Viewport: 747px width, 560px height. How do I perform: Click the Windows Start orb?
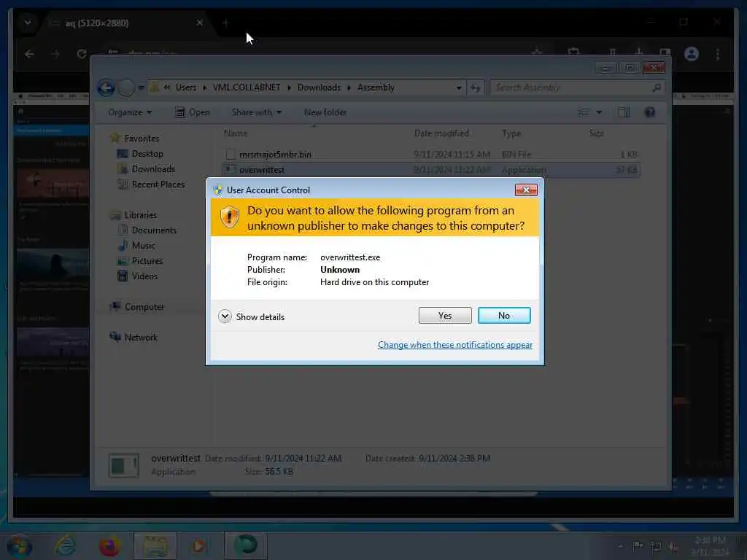click(19, 545)
